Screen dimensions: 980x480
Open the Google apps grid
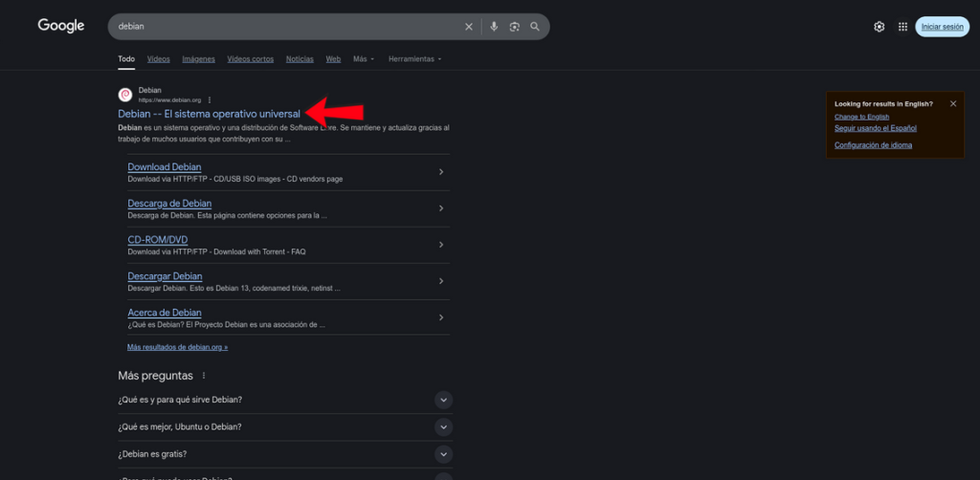coord(902,27)
